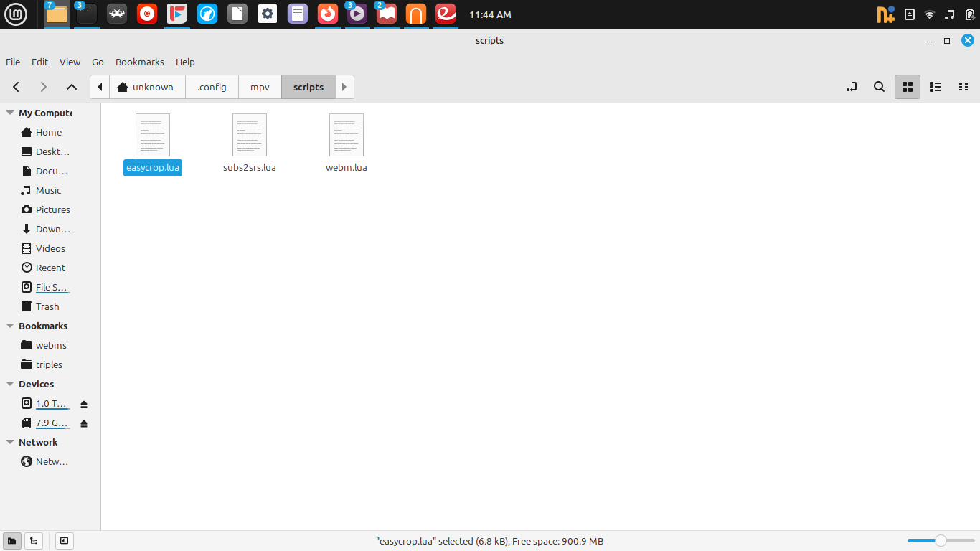Screen dimensions: 980x551
Task: Open the Help menu
Action: 185,62
